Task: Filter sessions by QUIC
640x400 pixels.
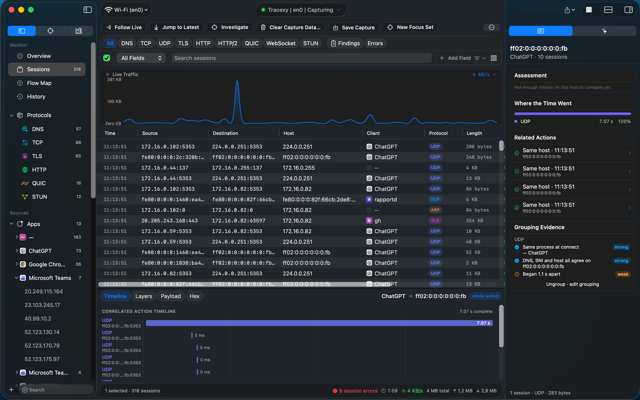Action: click(x=251, y=43)
